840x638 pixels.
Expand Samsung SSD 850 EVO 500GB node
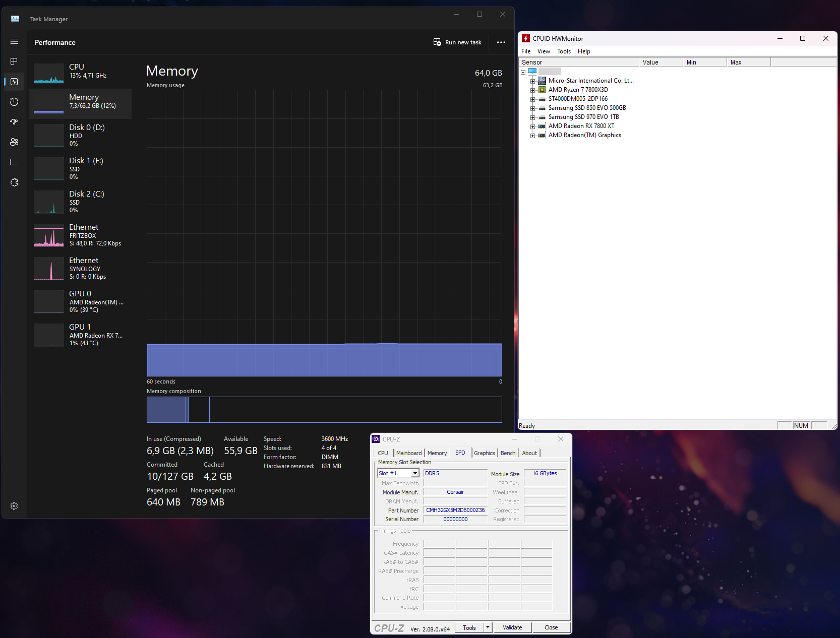532,108
